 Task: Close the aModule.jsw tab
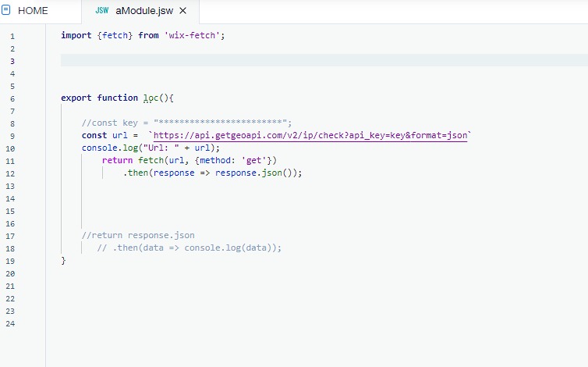coord(183,11)
